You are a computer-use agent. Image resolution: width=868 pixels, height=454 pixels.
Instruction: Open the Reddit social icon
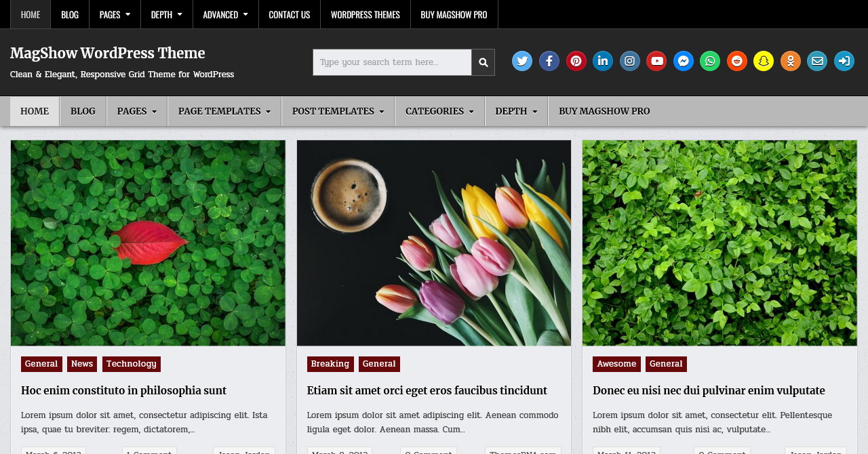[737, 61]
